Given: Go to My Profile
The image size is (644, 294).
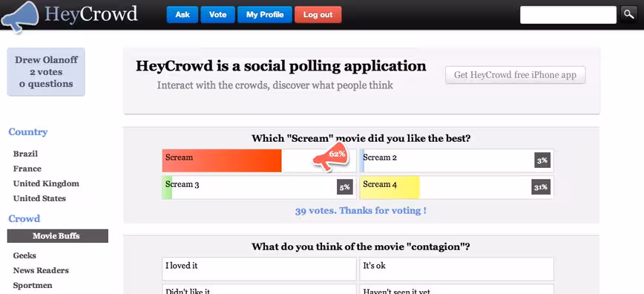Looking at the screenshot, I should (265, 15).
